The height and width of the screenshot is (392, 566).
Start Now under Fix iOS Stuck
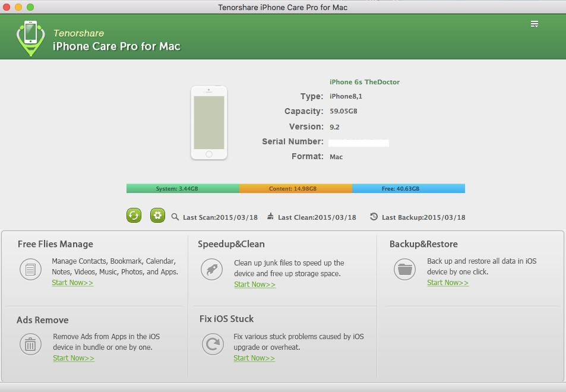(x=254, y=358)
